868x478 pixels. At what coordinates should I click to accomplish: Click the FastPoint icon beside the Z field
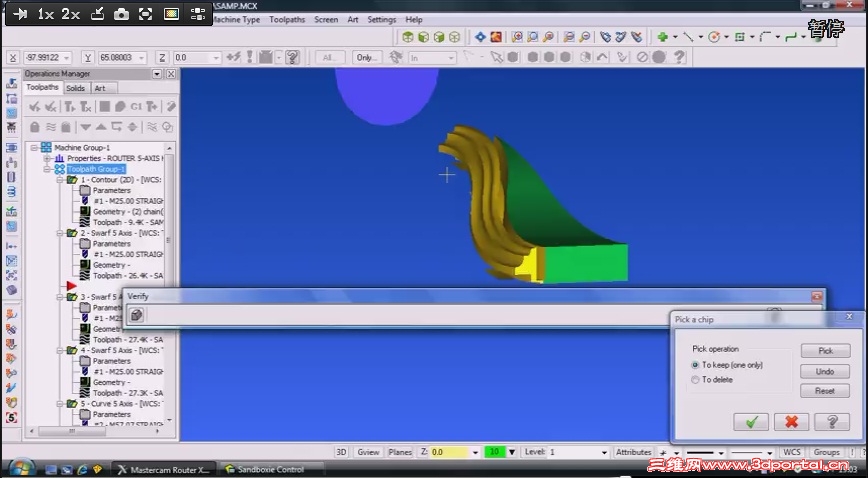pos(234,57)
